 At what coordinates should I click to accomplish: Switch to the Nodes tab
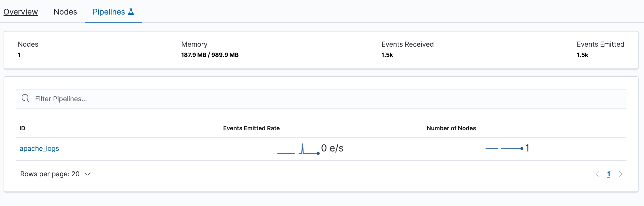[x=65, y=12]
